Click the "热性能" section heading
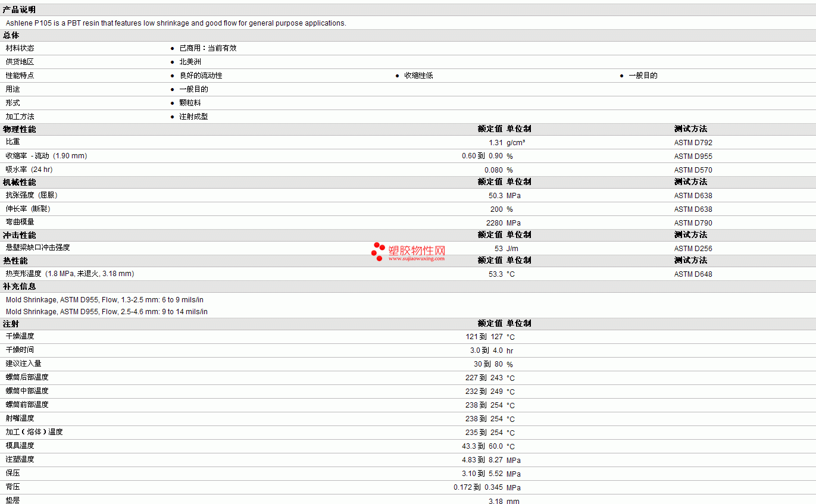Image resolution: width=816 pixels, height=504 pixels. click(x=15, y=261)
